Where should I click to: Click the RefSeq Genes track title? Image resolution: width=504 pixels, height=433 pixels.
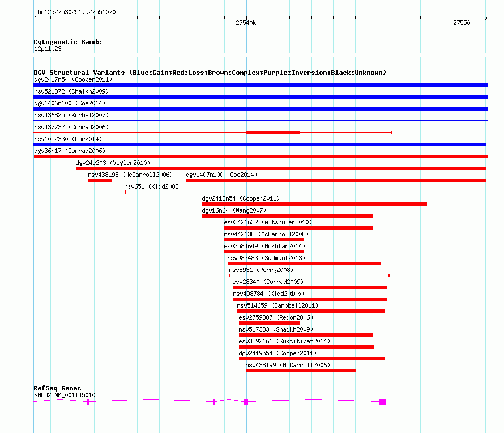click(57, 388)
